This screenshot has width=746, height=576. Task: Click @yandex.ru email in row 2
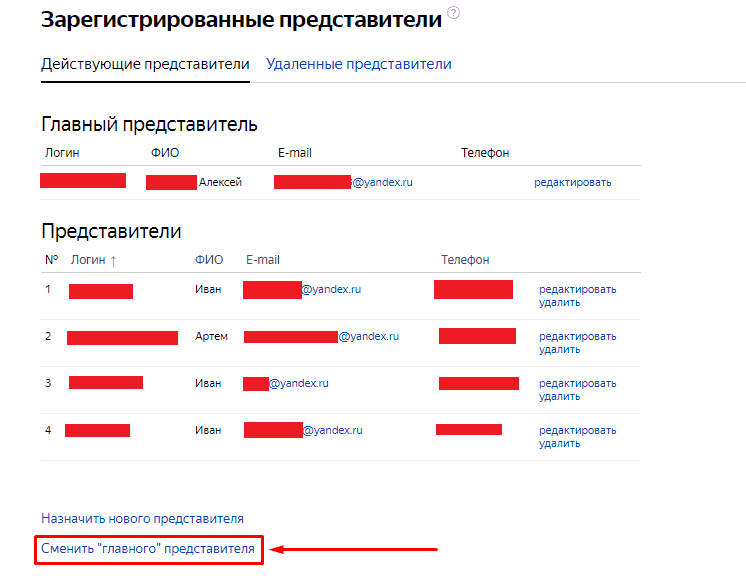click(x=369, y=336)
